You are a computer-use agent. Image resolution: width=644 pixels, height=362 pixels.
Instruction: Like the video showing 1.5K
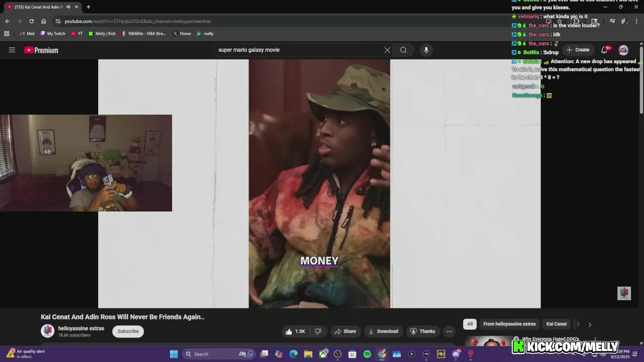(x=295, y=331)
